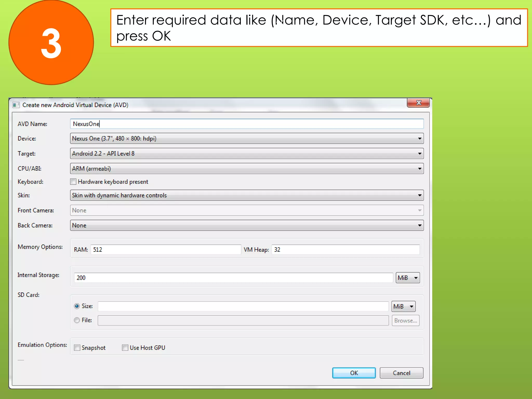Click the AVD Name text field

pos(247,124)
